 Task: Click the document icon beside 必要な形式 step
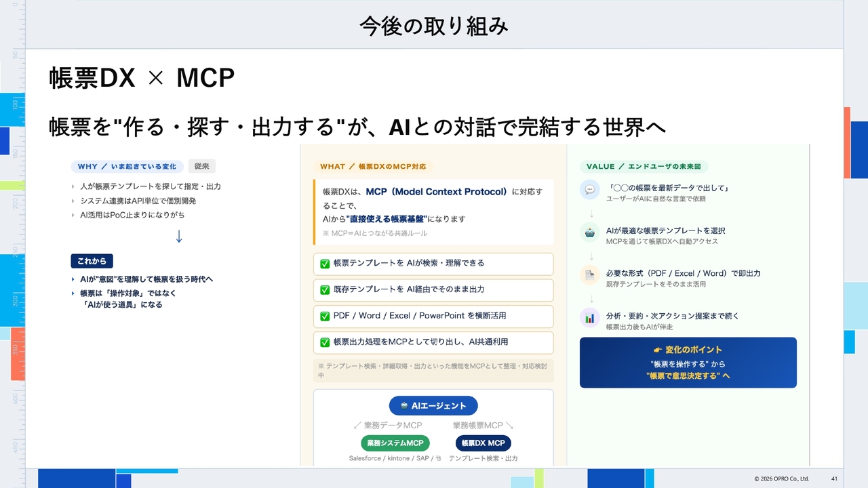[590, 275]
